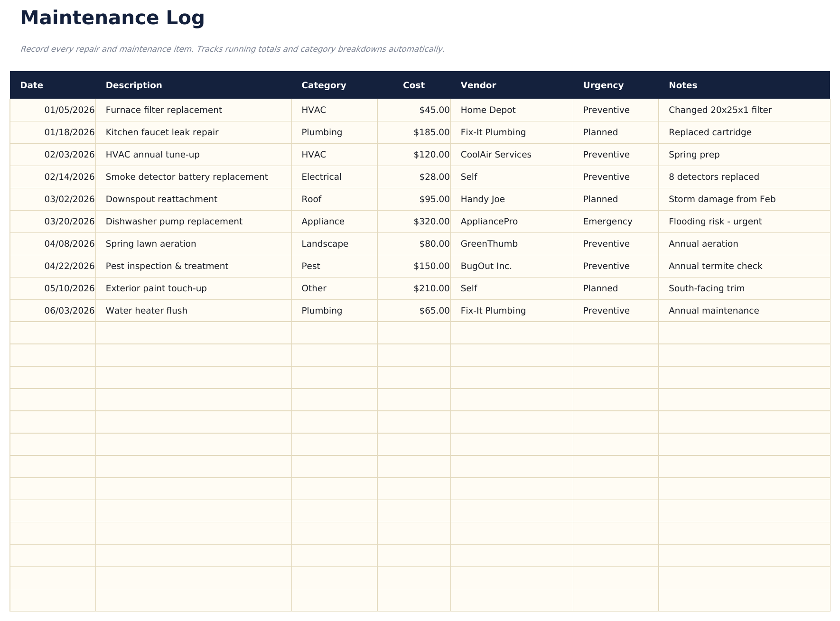Click the Description column header
Screen dimensions: 840x621
(134, 85)
